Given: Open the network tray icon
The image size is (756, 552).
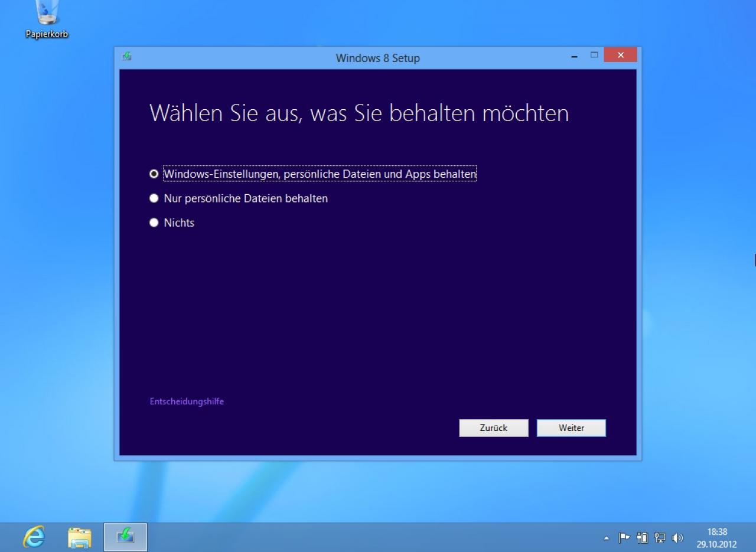Looking at the screenshot, I should (x=660, y=538).
